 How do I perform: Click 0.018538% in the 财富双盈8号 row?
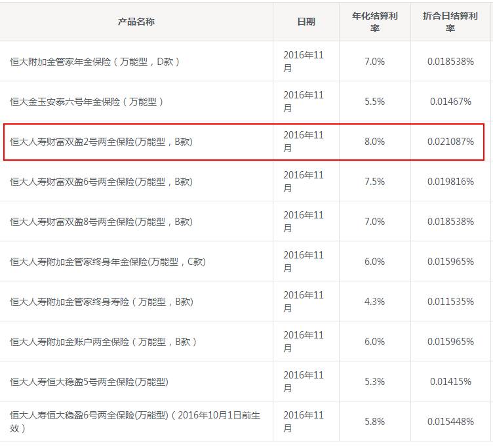point(450,222)
